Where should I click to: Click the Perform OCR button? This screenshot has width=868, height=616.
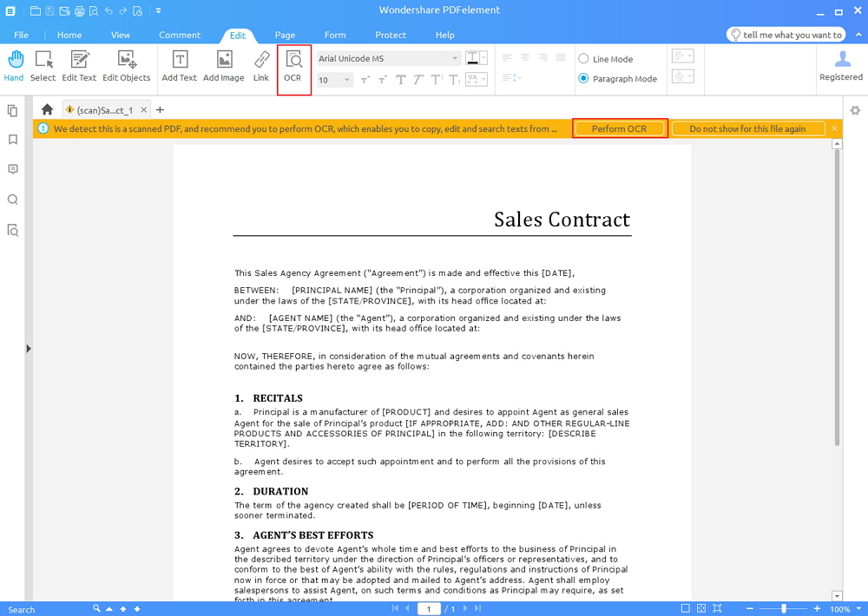[x=620, y=128]
